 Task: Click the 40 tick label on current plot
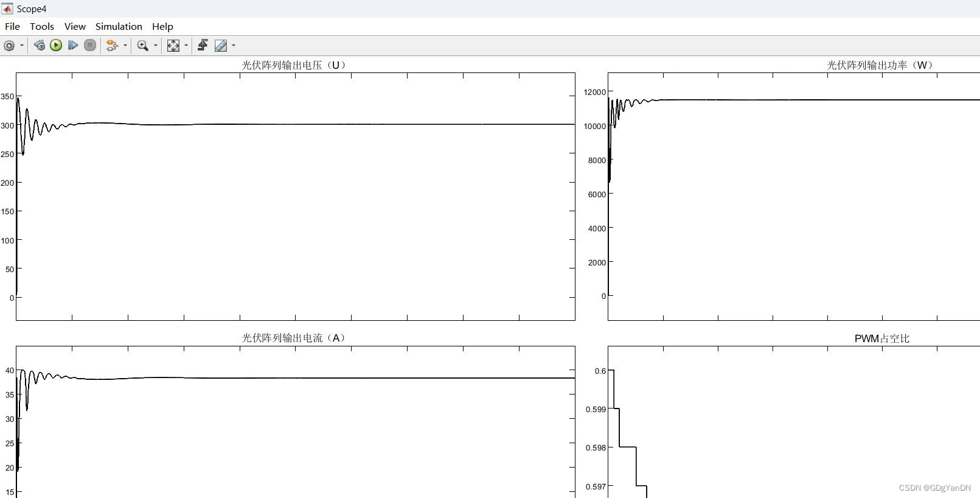tap(10, 371)
